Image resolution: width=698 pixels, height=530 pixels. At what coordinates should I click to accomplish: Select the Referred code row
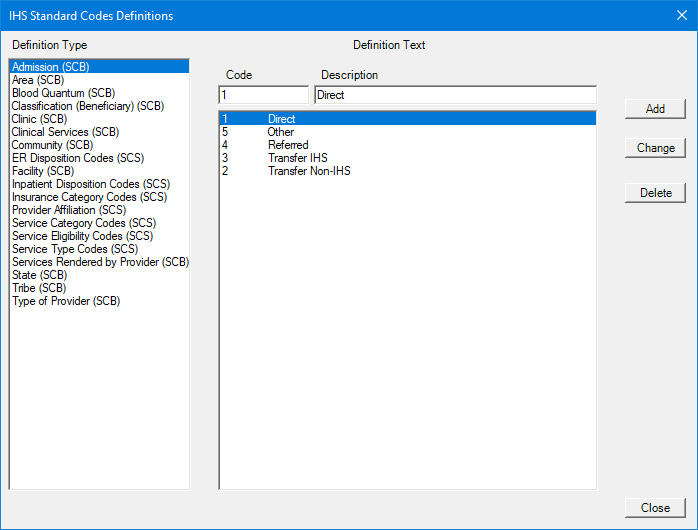click(288, 145)
